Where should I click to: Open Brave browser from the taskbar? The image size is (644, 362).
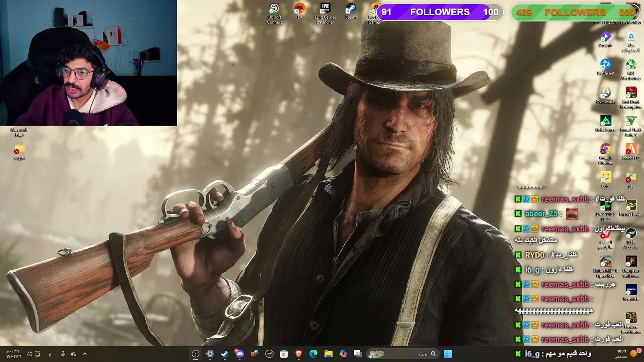[299, 354]
